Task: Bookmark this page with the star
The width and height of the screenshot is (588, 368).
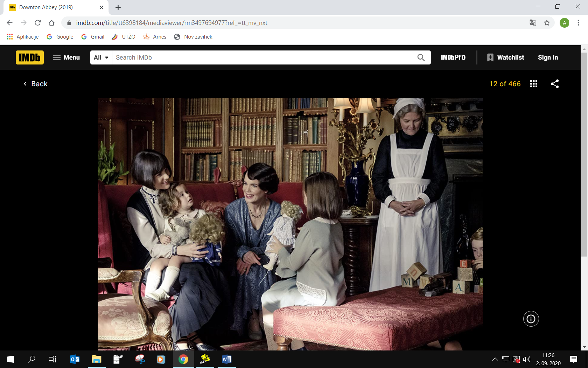Action: [547, 23]
